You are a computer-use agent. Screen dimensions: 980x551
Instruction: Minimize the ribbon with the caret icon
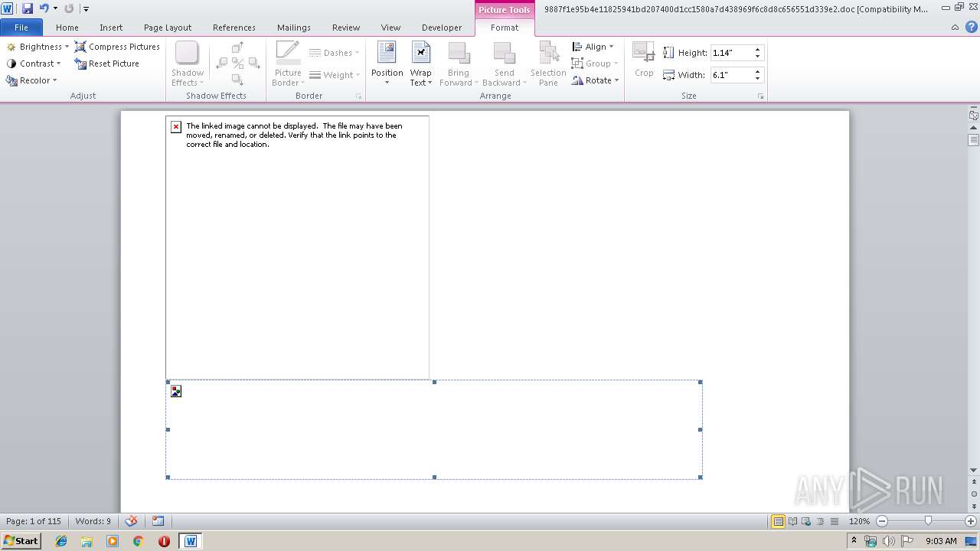tap(955, 28)
